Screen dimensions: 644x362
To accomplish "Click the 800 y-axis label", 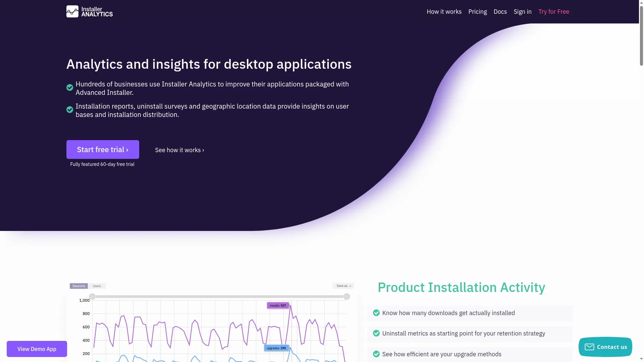I will pyautogui.click(x=86, y=314).
